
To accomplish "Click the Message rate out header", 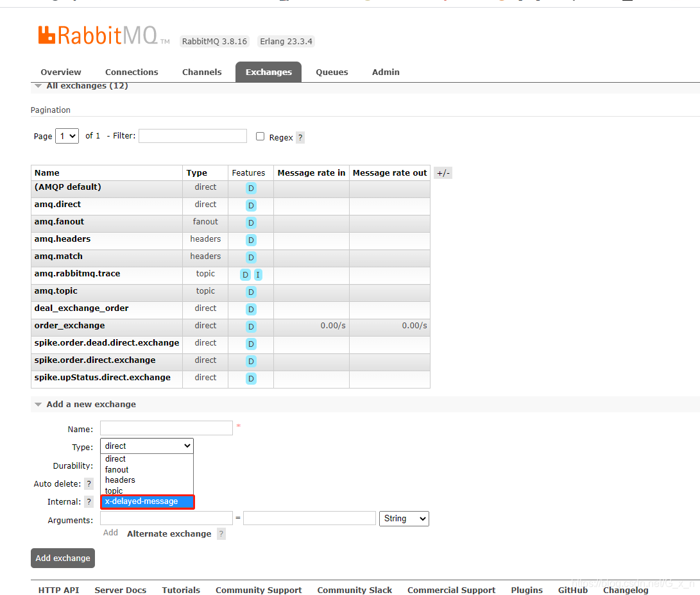I will point(389,173).
